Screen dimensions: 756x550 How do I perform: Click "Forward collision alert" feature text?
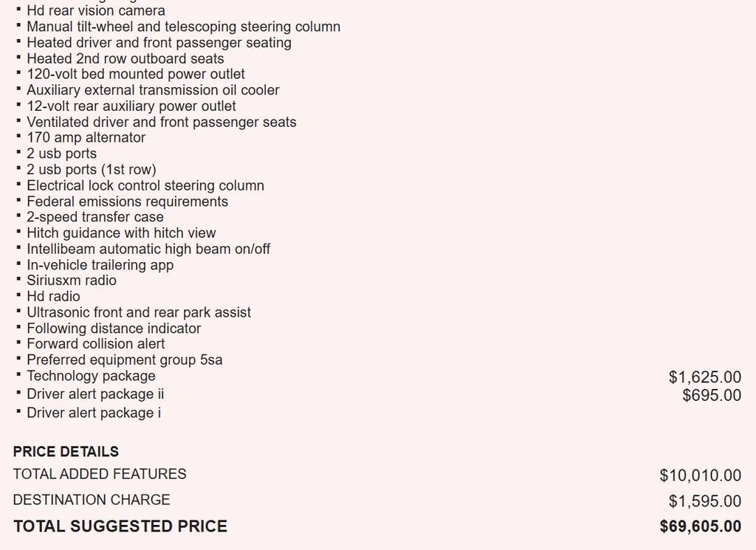pos(95,344)
